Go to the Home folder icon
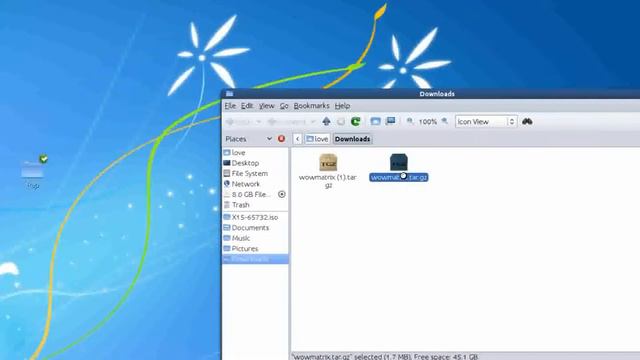640x360 pixels. click(376, 121)
